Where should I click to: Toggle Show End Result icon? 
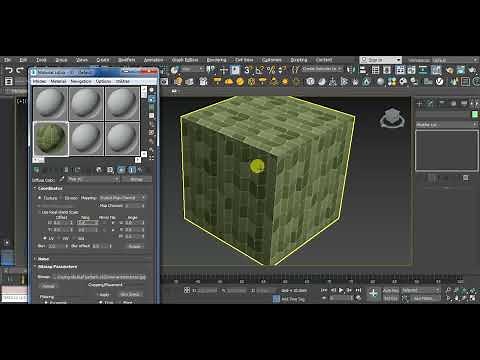click(x=132, y=170)
